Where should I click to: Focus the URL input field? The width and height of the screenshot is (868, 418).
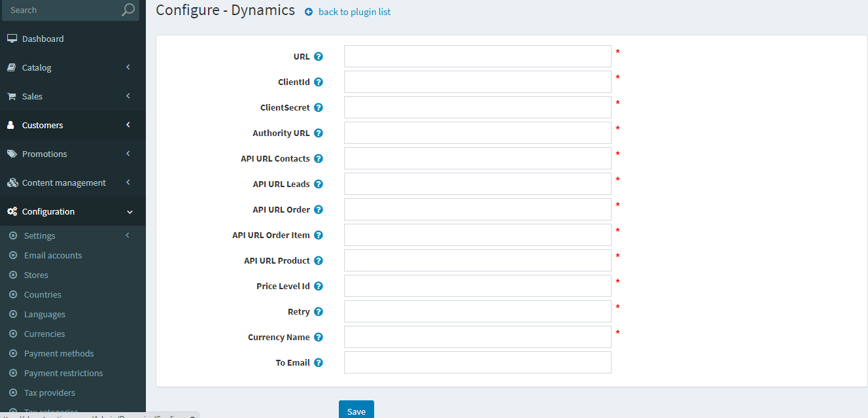pyautogui.click(x=477, y=56)
